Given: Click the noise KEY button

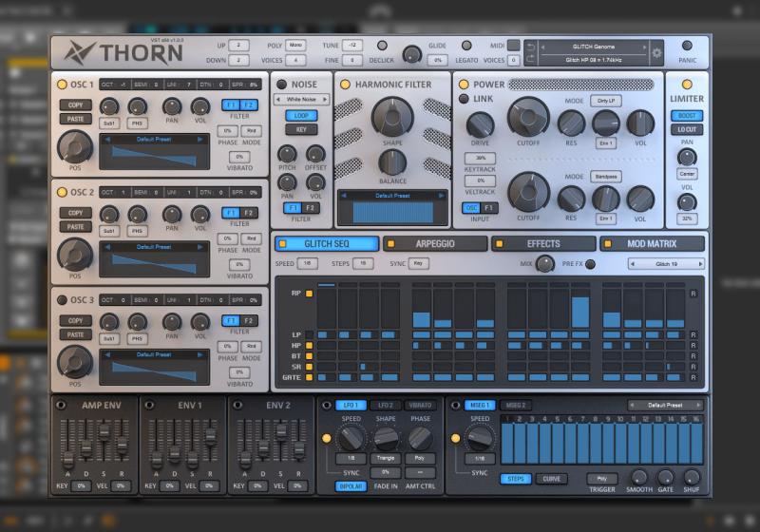Looking at the screenshot, I should pyautogui.click(x=301, y=129).
